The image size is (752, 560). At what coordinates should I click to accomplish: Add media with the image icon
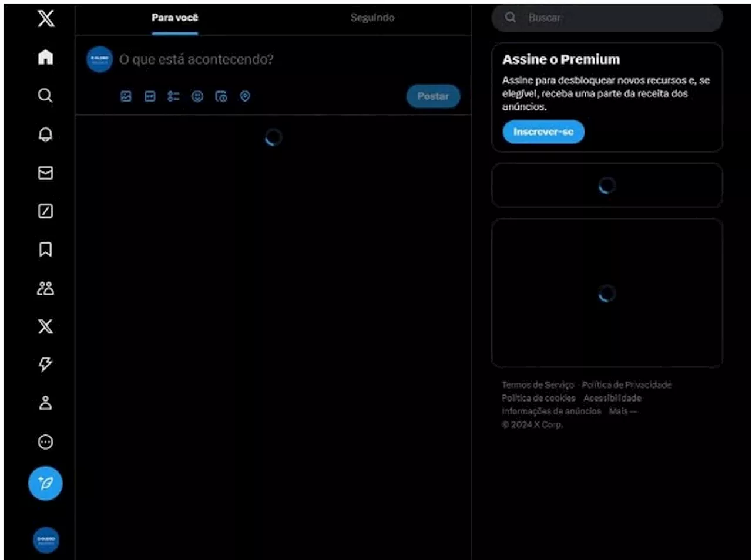(x=126, y=96)
